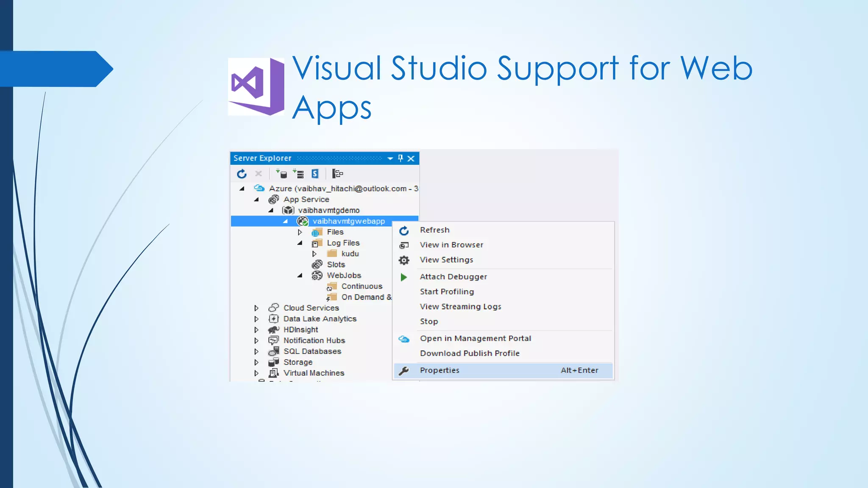
Task: Choose Download Publish Profile menu entry
Action: pos(503,353)
